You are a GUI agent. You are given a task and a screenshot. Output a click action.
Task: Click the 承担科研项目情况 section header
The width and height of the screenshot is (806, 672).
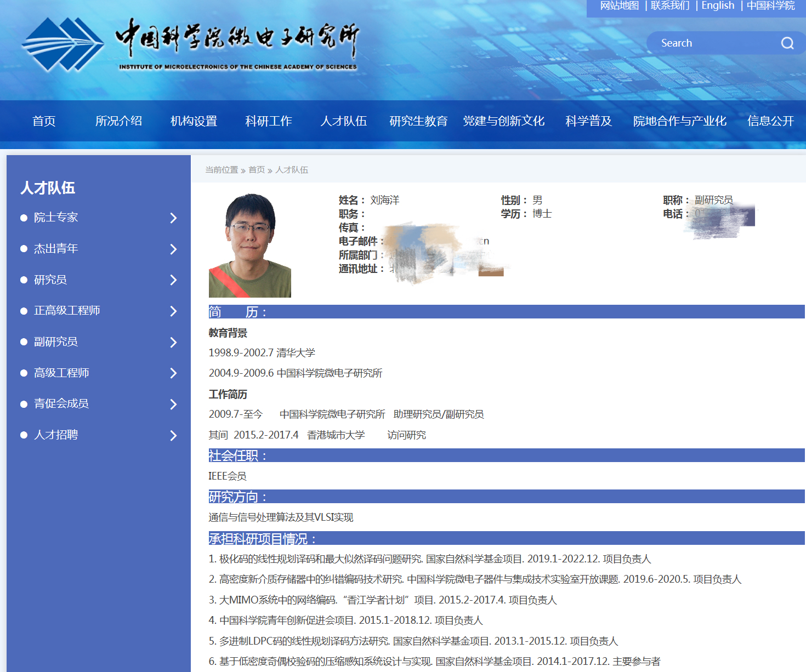[x=507, y=538]
